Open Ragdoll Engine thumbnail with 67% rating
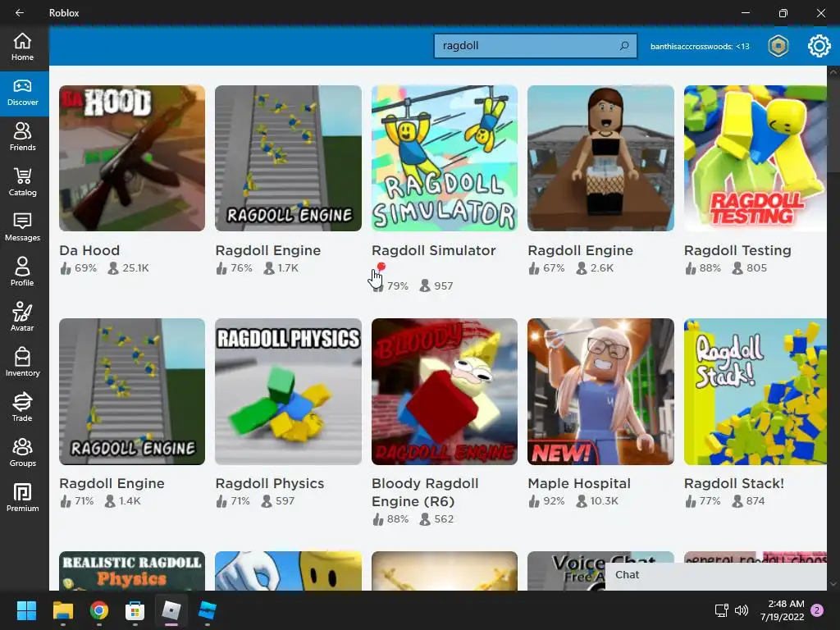Screen dimensions: 840x630 [x=600, y=158]
